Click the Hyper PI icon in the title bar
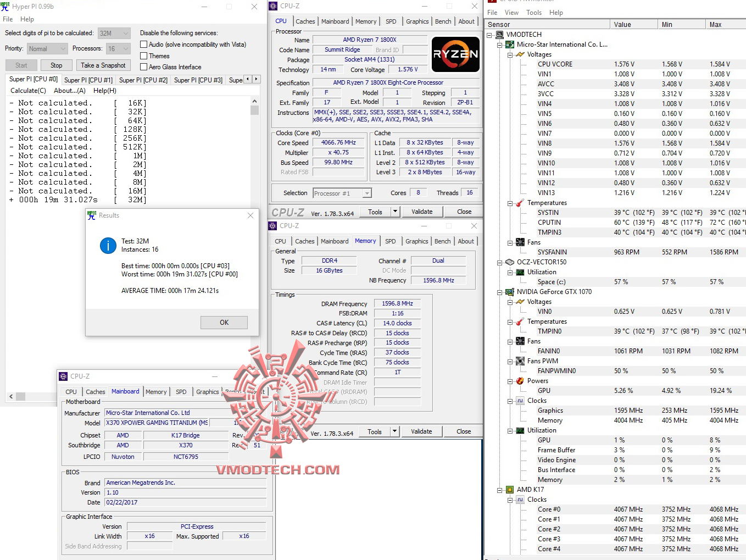746x560 pixels. click(x=5, y=7)
